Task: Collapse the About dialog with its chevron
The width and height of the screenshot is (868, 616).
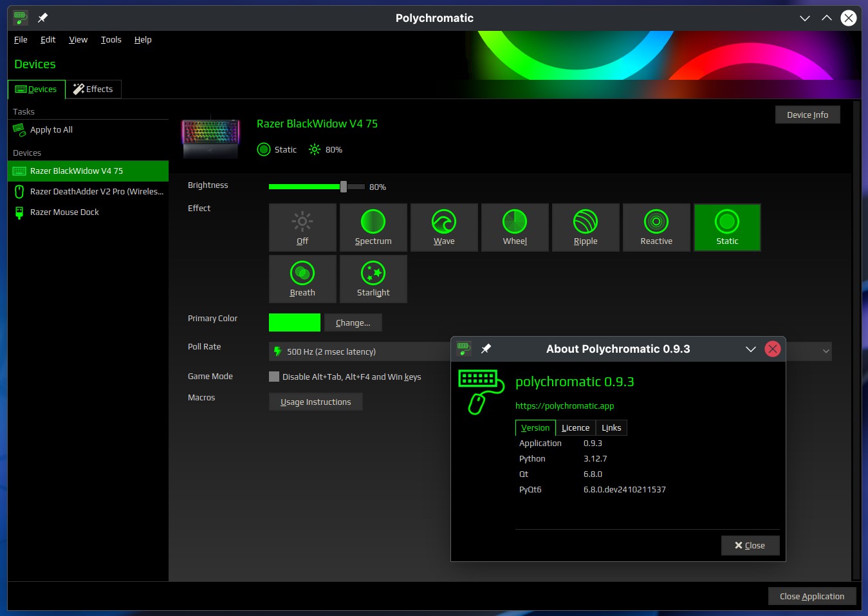Action: (x=750, y=349)
